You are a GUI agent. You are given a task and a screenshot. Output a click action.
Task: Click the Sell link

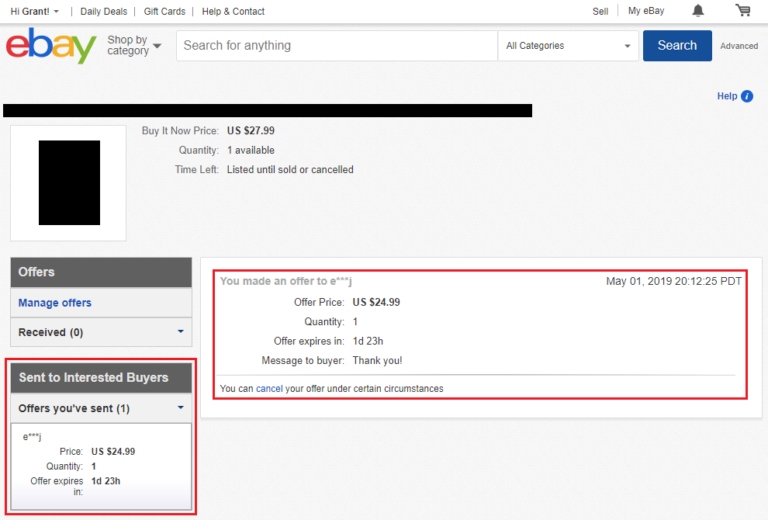[600, 11]
